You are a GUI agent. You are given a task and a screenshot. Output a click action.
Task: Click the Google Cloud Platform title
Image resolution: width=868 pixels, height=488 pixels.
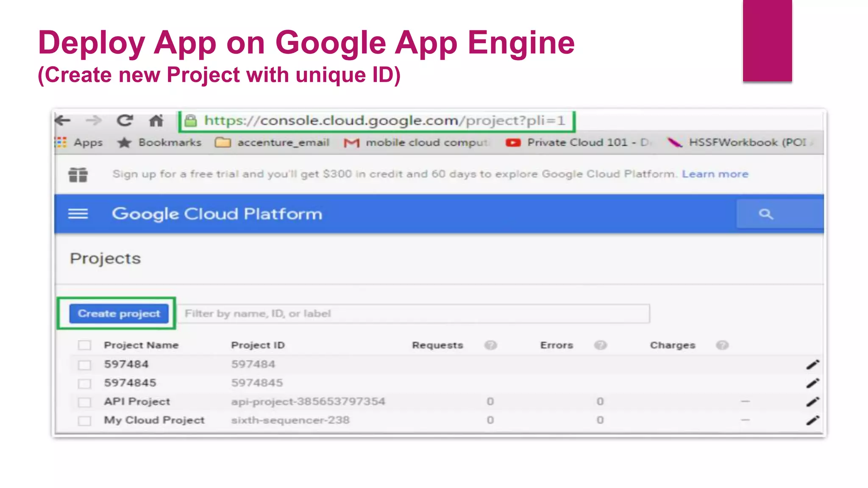tap(217, 214)
